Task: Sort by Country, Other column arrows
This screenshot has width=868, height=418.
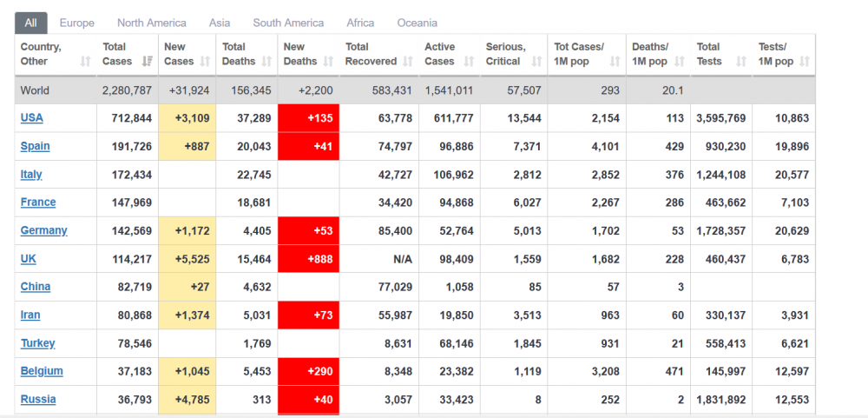Action: click(85, 62)
